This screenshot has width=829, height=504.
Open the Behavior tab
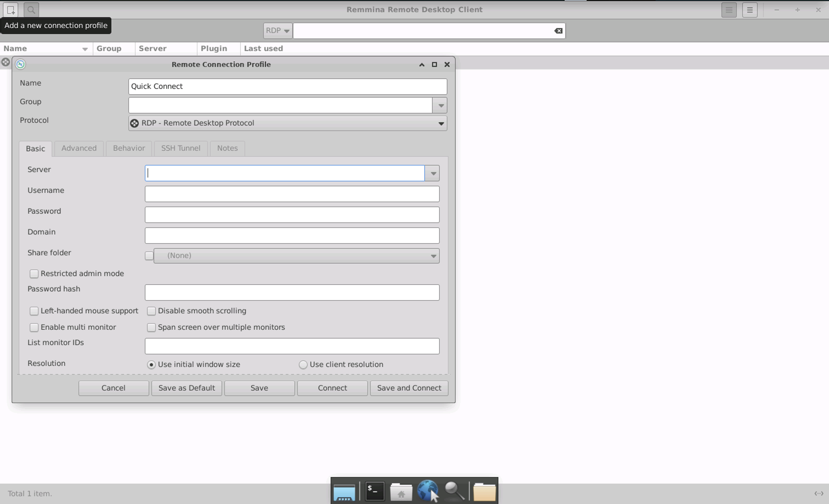[x=129, y=148]
